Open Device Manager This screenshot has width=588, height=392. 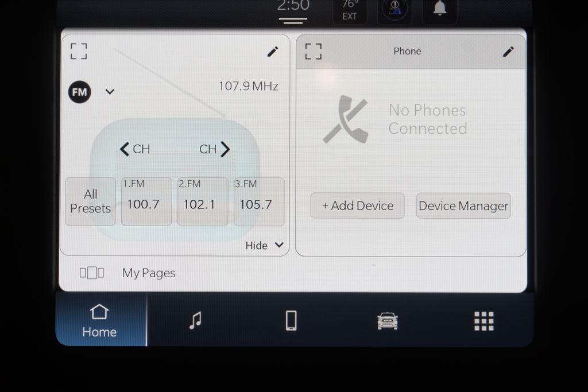pyautogui.click(x=463, y=205)
